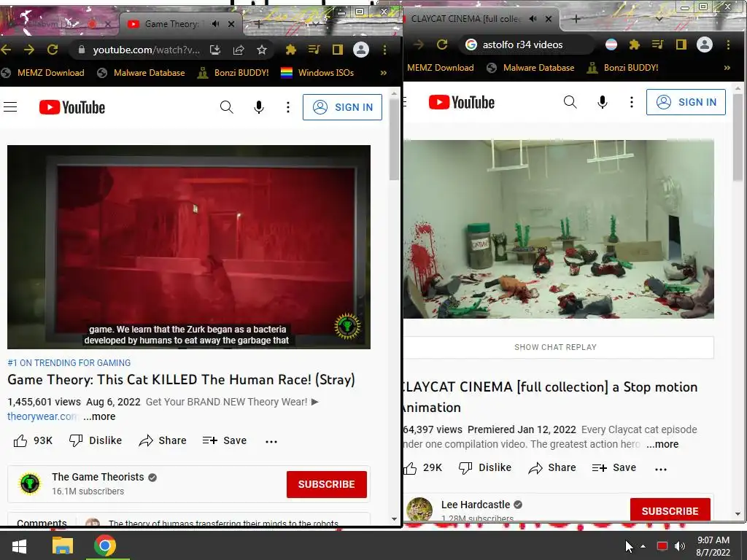This screenshot has height=560, width=747.
Task: Reload the Game Theory page
Action: 53,50
